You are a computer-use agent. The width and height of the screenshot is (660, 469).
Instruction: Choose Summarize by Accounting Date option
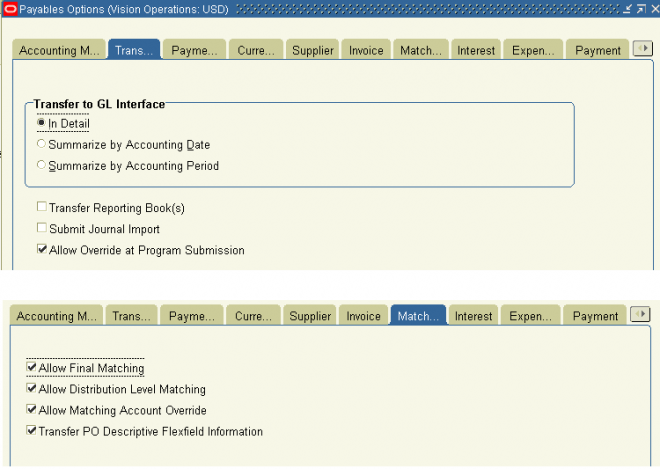(x=41, y=144)
